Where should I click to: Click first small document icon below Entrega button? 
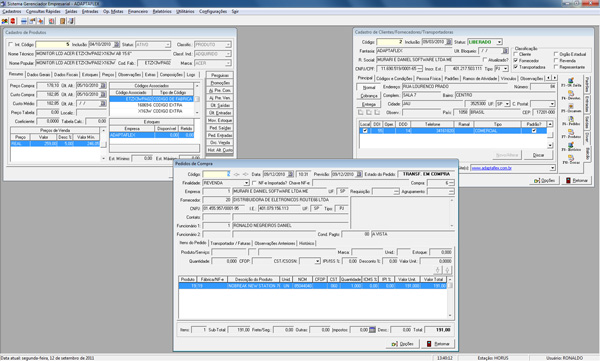(x=360, y=113)
